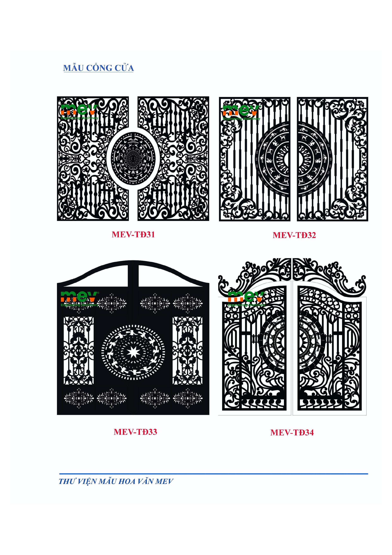Click the blue footer divider line
Image resolution: width=392 pixels, height=555 pixels.
[x=214, y=474]
